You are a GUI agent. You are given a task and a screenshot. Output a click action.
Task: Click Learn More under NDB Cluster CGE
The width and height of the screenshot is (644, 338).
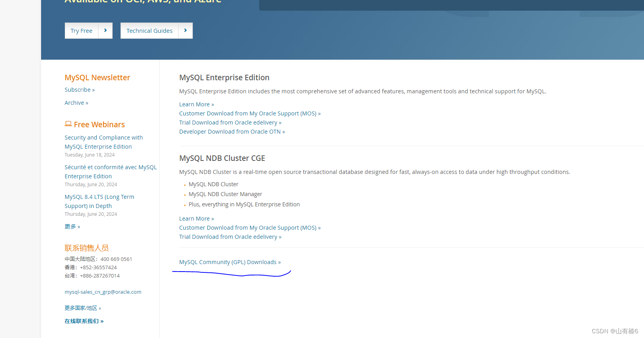coord(197,219)
